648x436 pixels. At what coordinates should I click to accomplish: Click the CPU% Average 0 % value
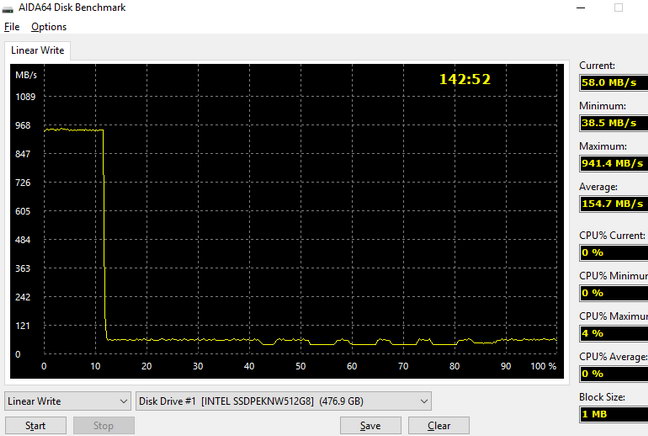pos(614,374)
